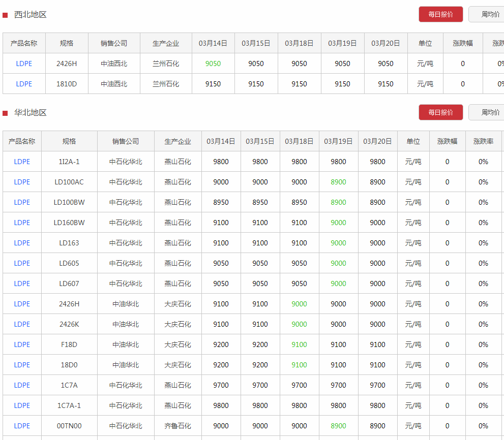504x440 pixels.
Task: Click 03月20日 header in 华北地区 table
Action: (378, 141)
